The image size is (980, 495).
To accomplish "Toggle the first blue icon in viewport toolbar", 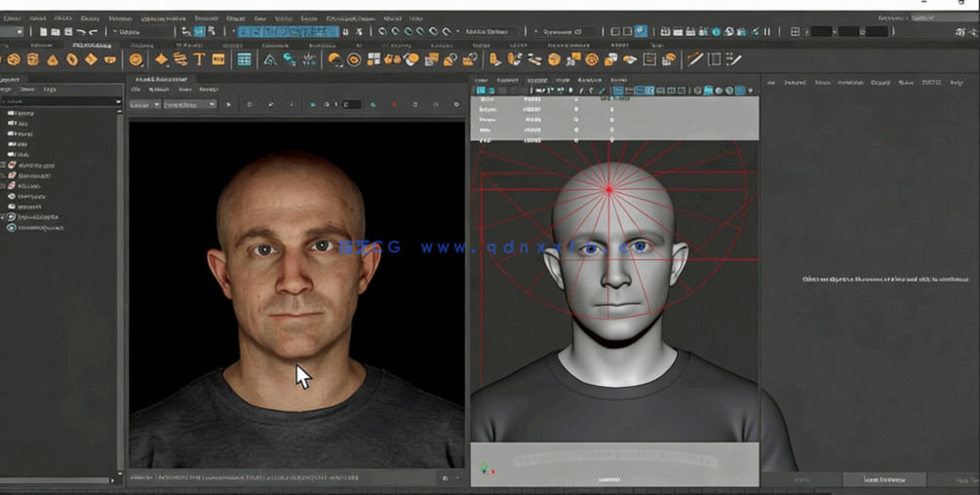I will (481, 91).
